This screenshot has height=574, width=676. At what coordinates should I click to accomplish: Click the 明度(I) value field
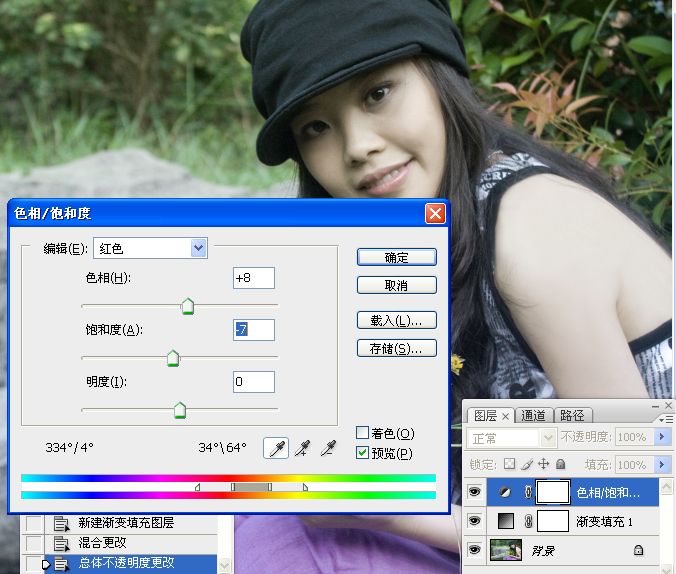254,382
